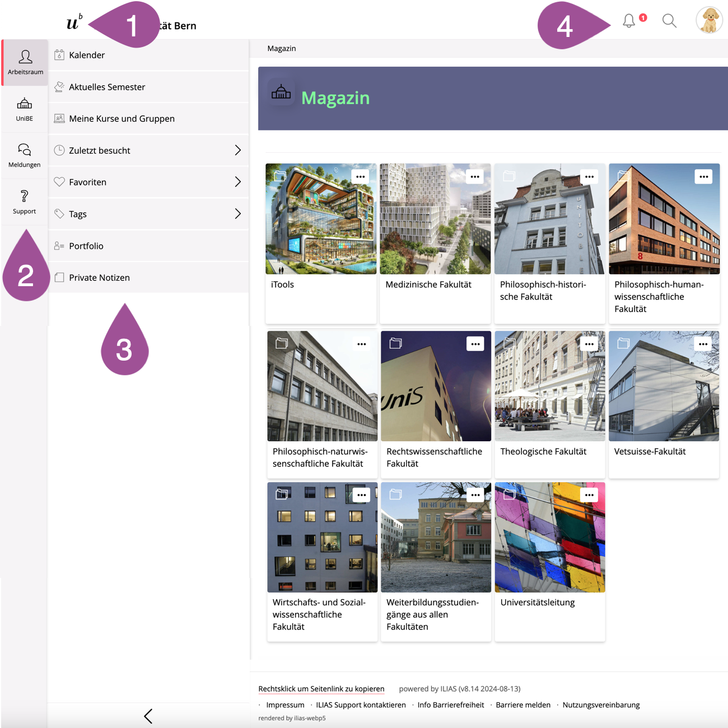Open the notifications bell icon
Viewport: 728px width, 728px height.
pyautogui.click(x=629, y=21)
